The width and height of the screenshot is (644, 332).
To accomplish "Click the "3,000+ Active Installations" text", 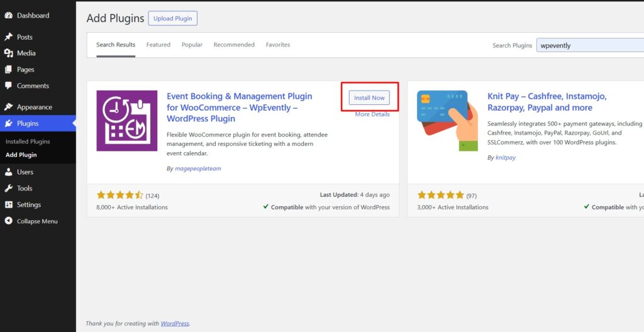I will tap(453, 207).
